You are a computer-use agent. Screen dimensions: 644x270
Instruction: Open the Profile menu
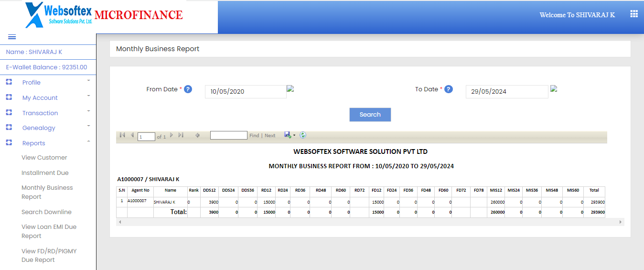[x=32, y=83]
